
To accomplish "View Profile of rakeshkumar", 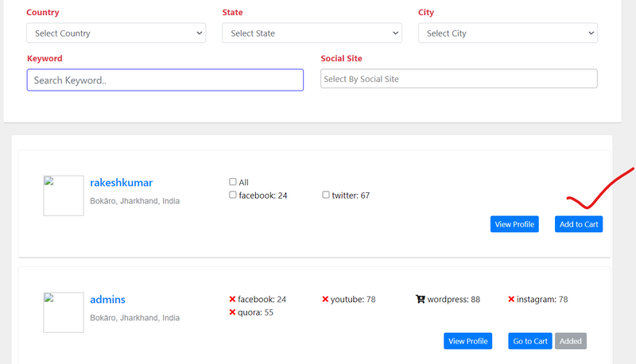I will pyautogui.click(x=514, y=224).
